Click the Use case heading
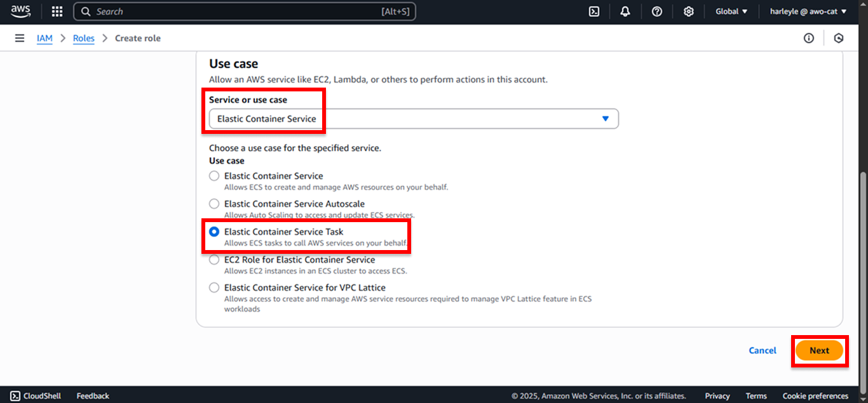The image size is (868, 403). point(234,63)
